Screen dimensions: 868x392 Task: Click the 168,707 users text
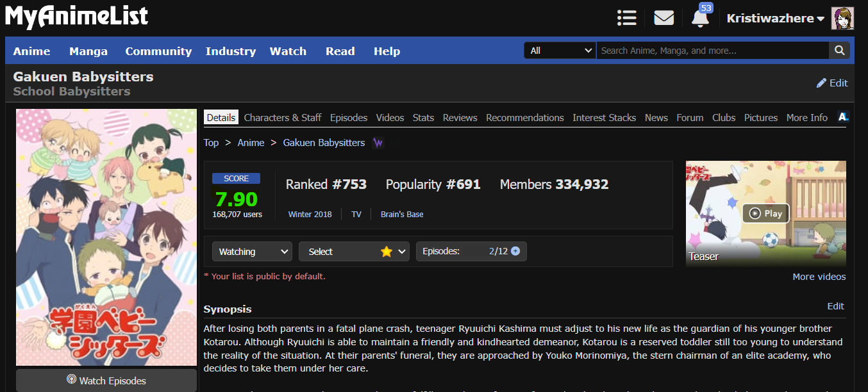tap(237, 215)
